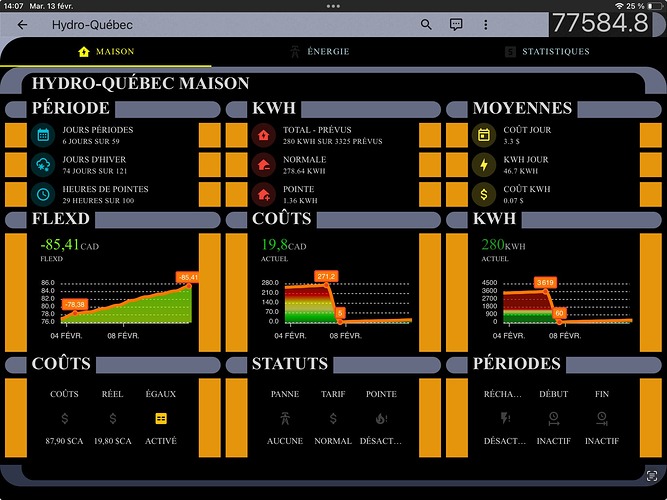Click the Coût Jour calendar icon

click(x=484, y=135)
